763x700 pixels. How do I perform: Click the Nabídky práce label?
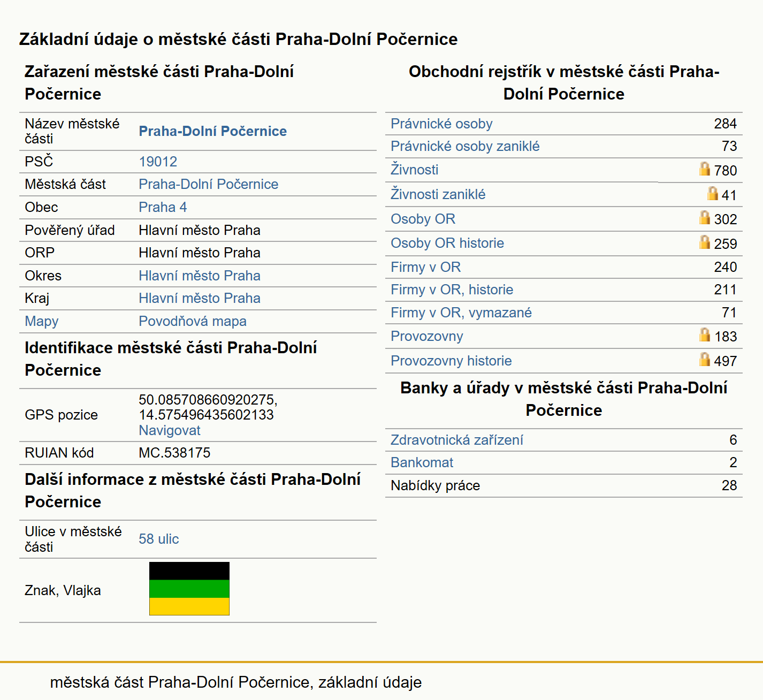coord(435,485)
